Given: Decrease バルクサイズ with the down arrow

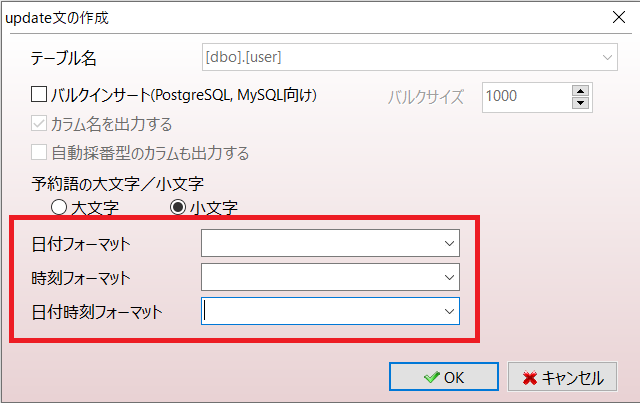Looking at the screenshot, I should pyautogui.click(x=580, y=103).
